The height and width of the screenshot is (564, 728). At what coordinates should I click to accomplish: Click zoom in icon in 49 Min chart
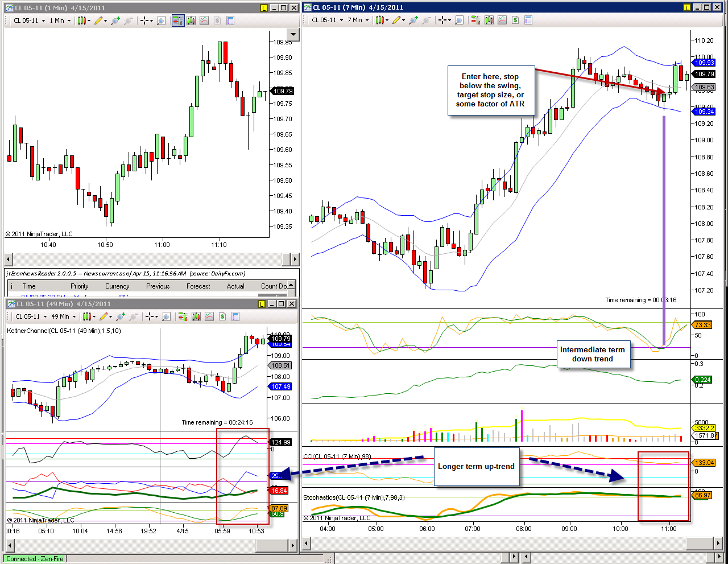pos(121,316)
